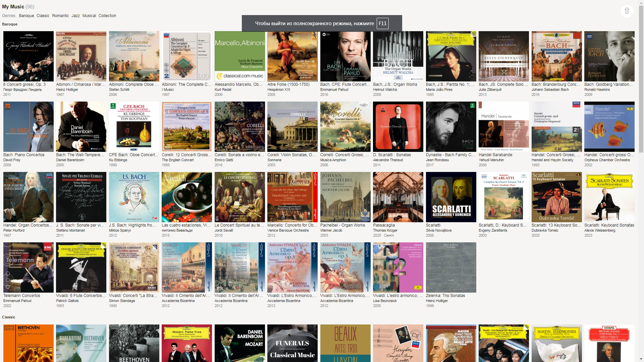
Task: Click the page vertical scrollbar
Action: click(641, 79)
